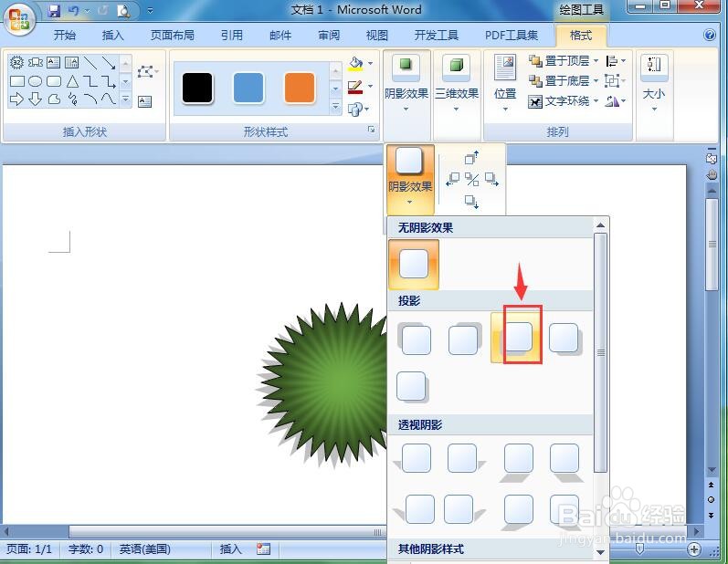Screen dimensions: 728x564
Task: Click the 页面: 1/1 status indicator
Action: [x=29, y=549]
